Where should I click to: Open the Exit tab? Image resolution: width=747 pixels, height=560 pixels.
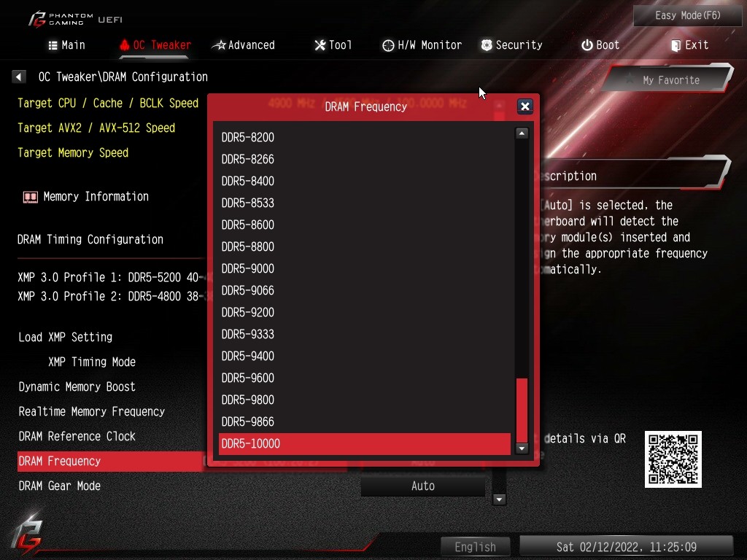tap(690, 45)
